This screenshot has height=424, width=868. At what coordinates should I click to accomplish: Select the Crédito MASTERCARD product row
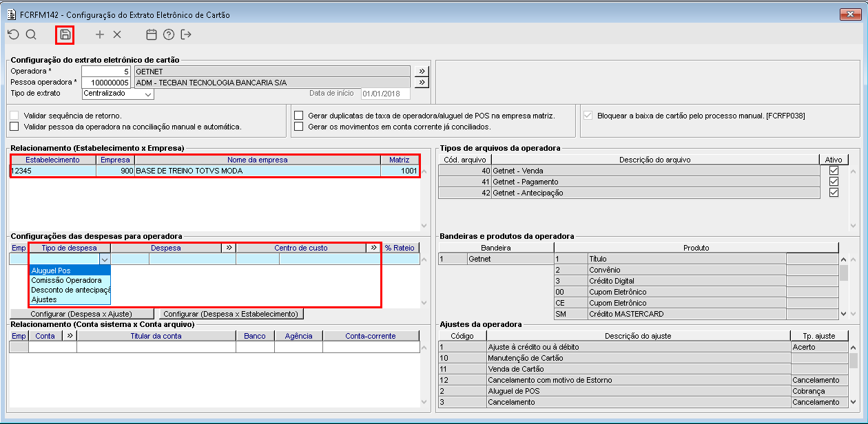pos(696,314)
